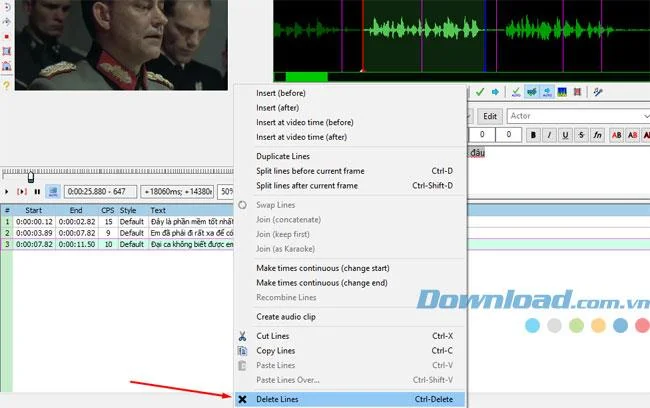Click the green checkmark commit icon
The width and height of the screenshot is (650, 408).
480,92
